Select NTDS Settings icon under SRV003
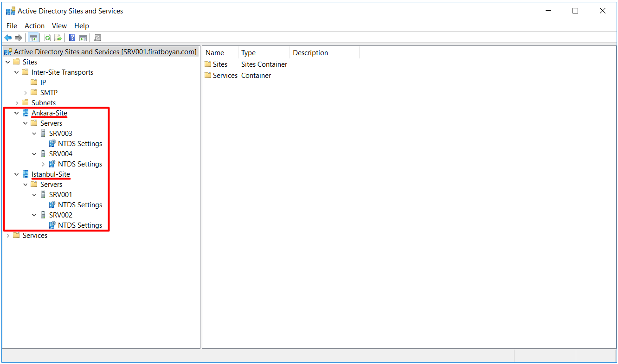The image size is (618, 364). 52,143
